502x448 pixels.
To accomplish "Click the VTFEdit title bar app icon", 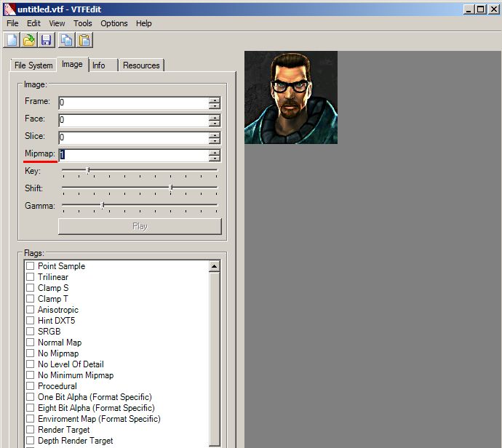I will tap(9, 9).
